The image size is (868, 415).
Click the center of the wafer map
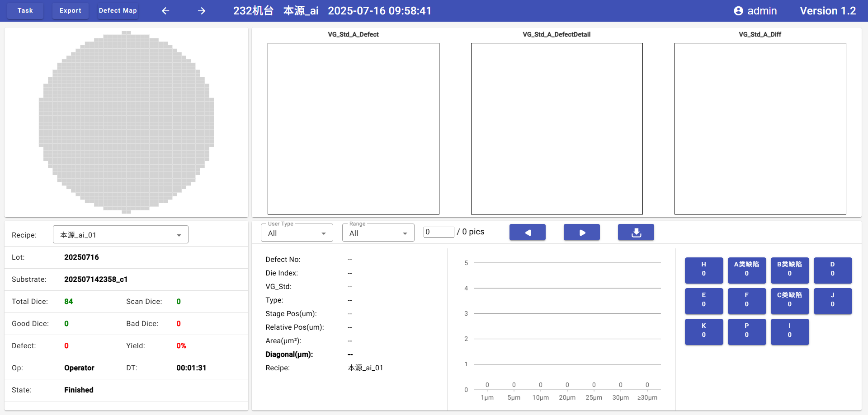tap(126, 122)
